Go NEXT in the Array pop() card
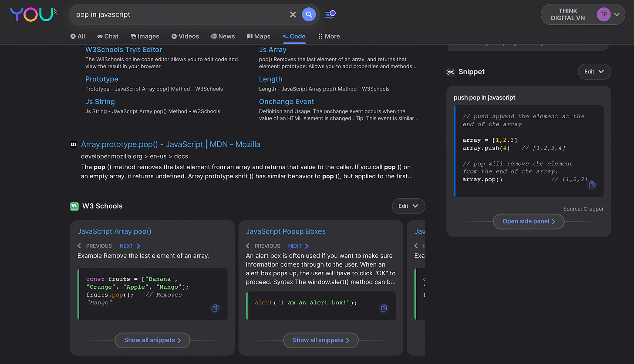The image size is (634, 364). 130,246
